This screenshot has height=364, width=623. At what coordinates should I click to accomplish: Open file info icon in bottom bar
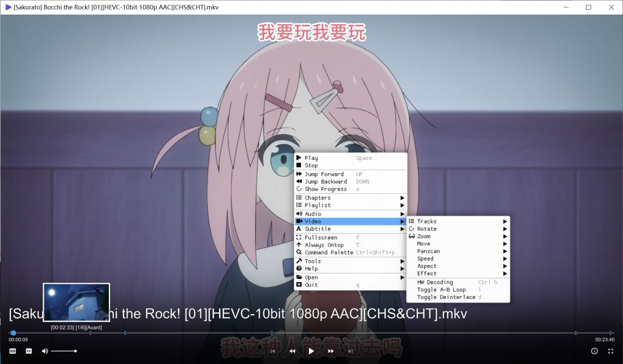594,351
